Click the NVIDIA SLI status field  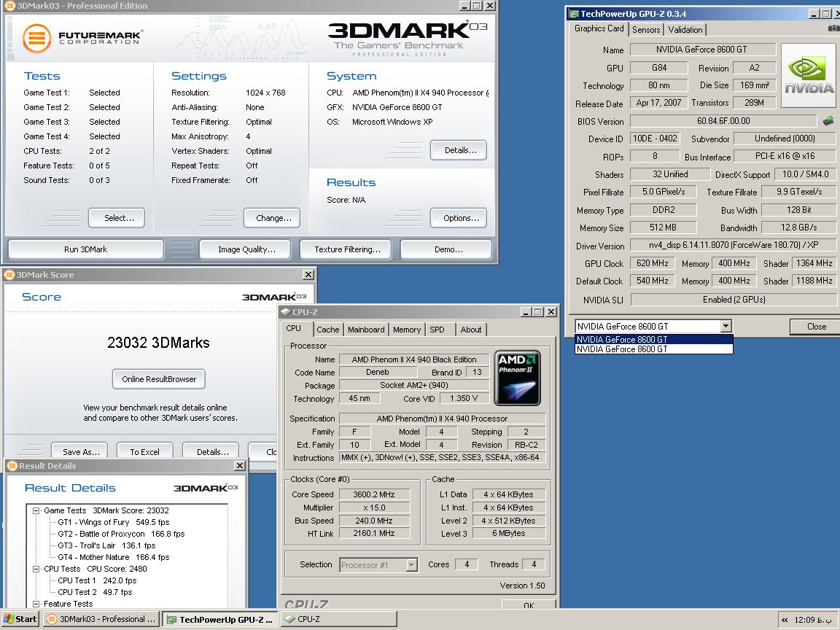[734, 300]
